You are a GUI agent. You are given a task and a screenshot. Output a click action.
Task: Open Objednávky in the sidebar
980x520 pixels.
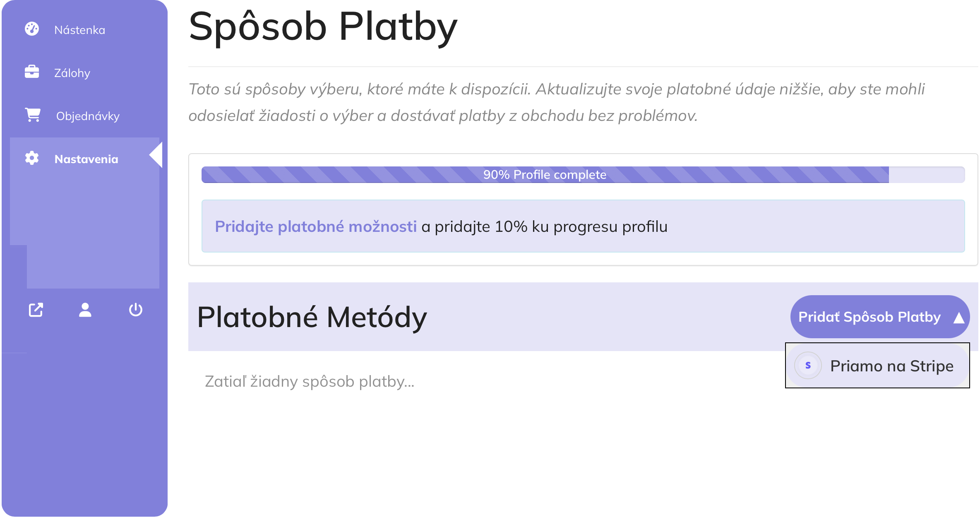pyautogui.click(x=88, y=116)
